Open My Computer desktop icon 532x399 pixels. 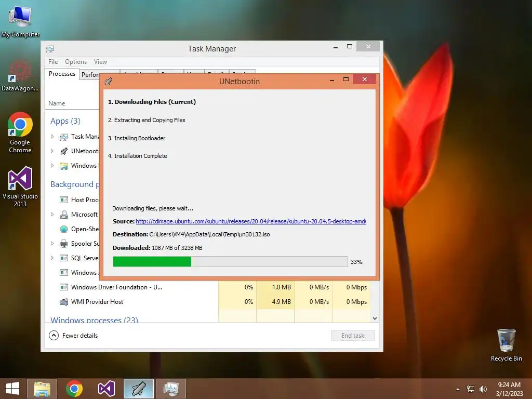(20, 21)
